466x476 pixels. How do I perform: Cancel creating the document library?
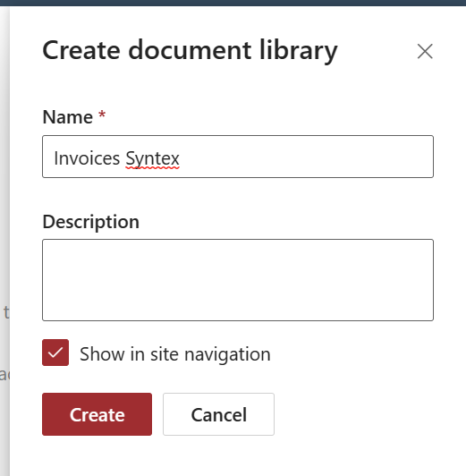(218, 414)
